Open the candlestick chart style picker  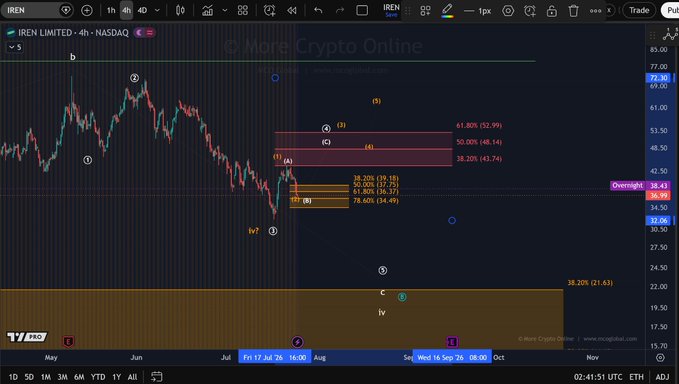(x=180, y=10)
